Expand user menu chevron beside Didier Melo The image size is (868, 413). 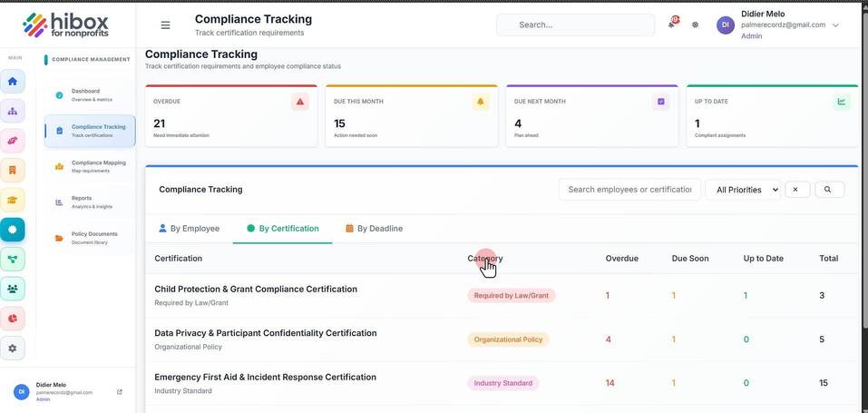point(835,25)
